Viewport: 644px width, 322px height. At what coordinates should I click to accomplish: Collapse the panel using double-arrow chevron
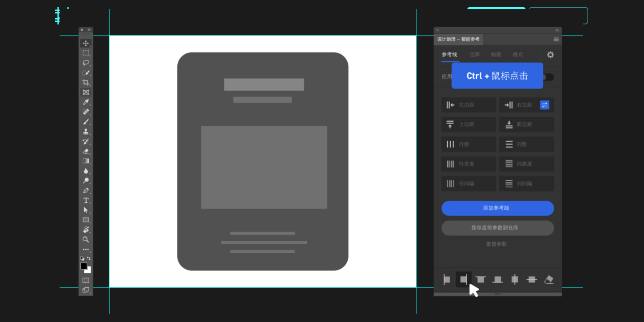click(557, 30)
